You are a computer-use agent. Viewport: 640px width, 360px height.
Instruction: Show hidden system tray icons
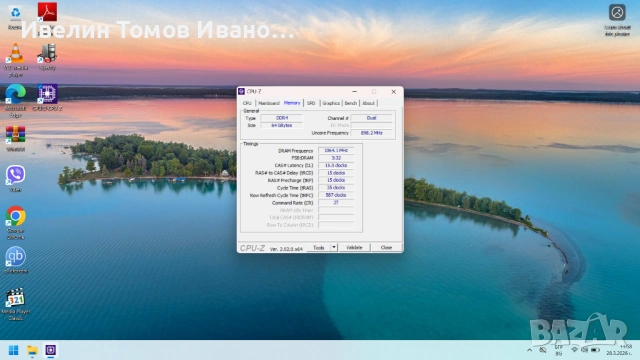529,350
